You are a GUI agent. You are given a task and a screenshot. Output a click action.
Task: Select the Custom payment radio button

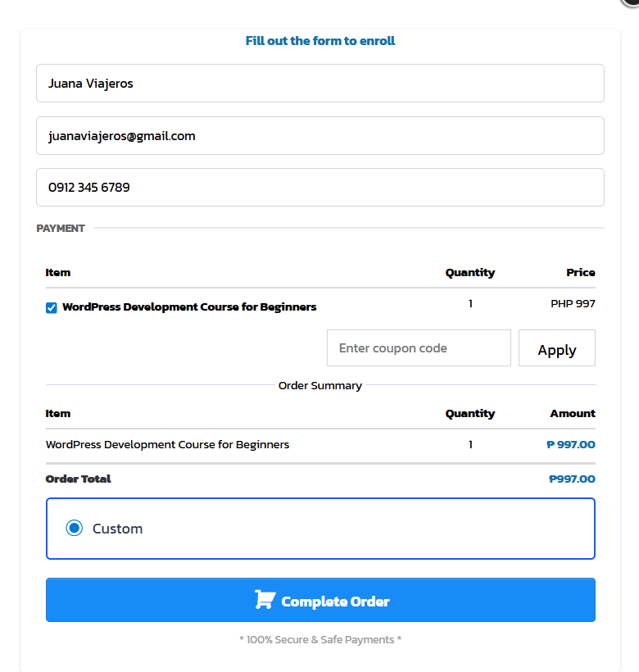point(75,529)
